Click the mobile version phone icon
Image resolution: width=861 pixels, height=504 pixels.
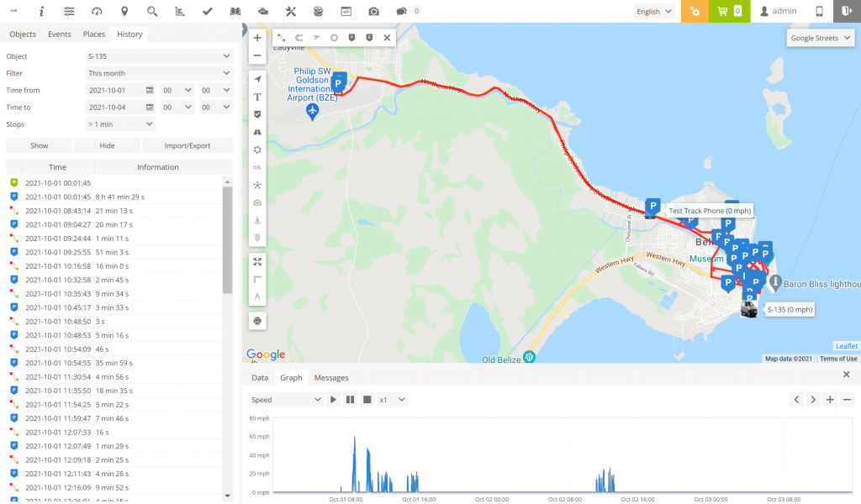pyautogui.click(x=819, y=11)
